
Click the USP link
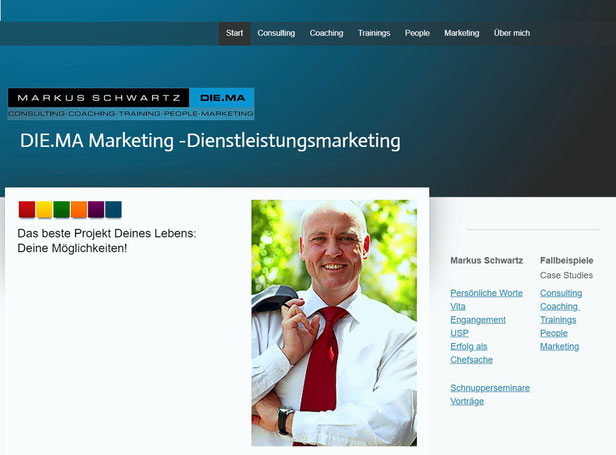click(459, 333)
